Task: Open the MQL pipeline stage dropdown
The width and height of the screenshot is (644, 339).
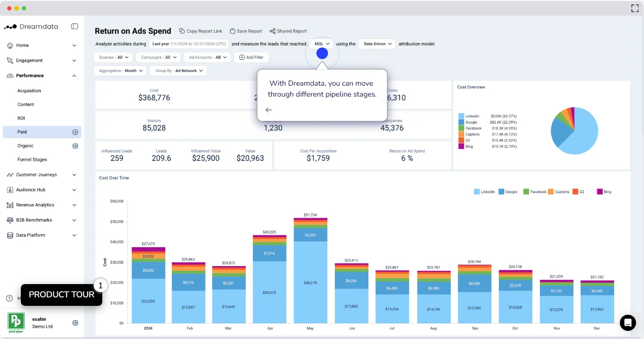Action: coord(321,44)
